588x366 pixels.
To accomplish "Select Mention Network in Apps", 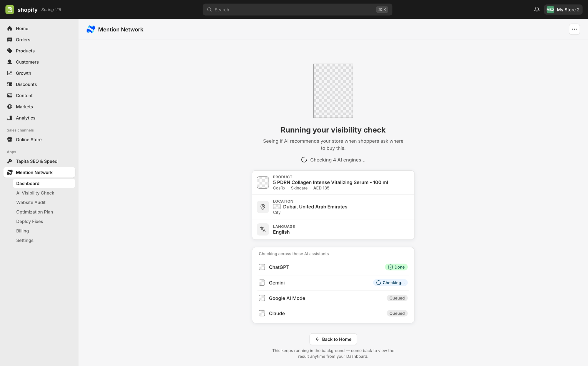I will [x=39, y=172].
